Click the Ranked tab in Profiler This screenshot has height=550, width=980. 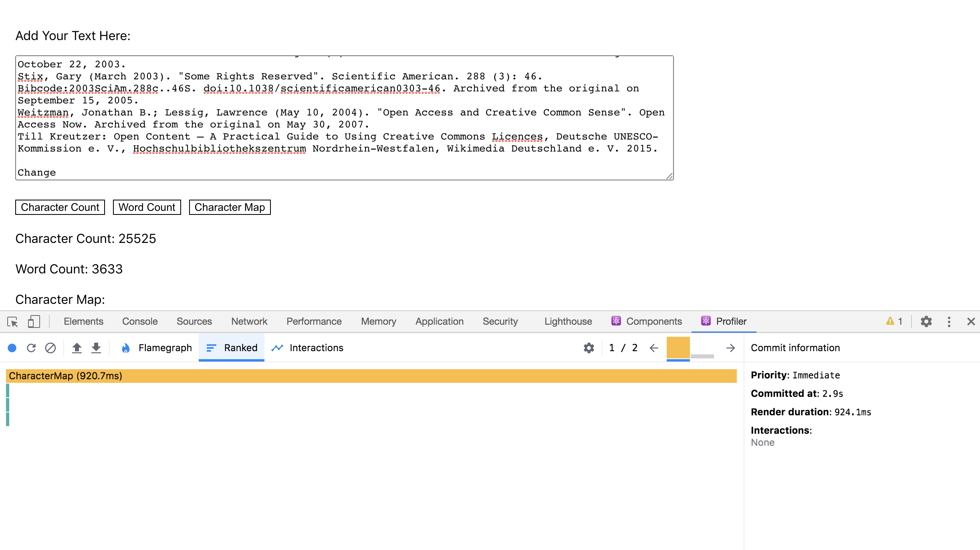pyautogui.click(x=241, y=348)
